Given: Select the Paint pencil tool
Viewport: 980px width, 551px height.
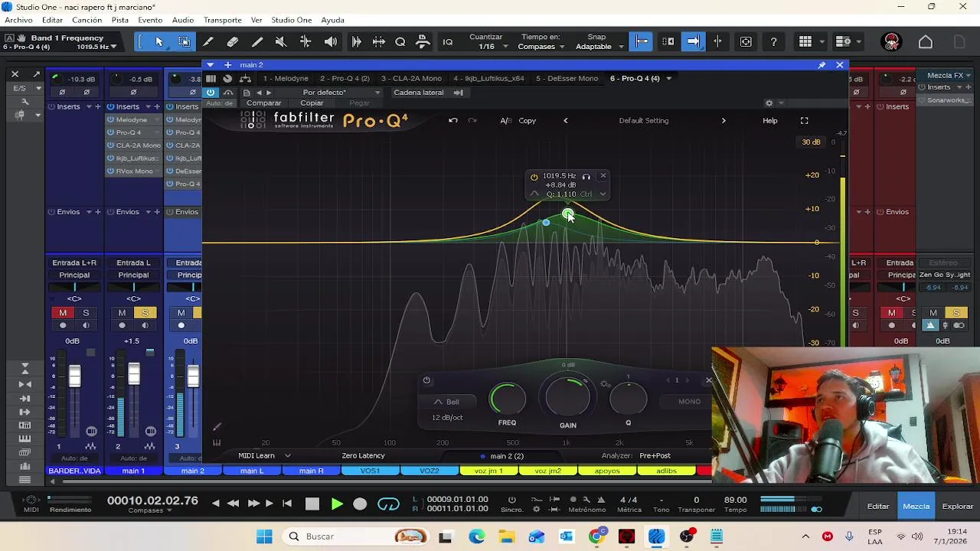Looking at the screenshot, I should 257,42.
